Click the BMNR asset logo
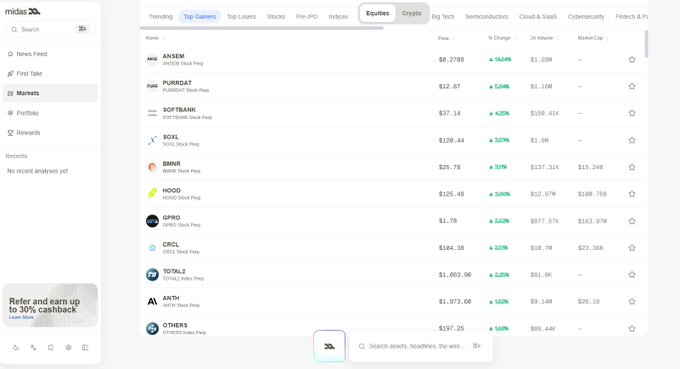This screenshot has width=680, height=369. coord(152,167)
